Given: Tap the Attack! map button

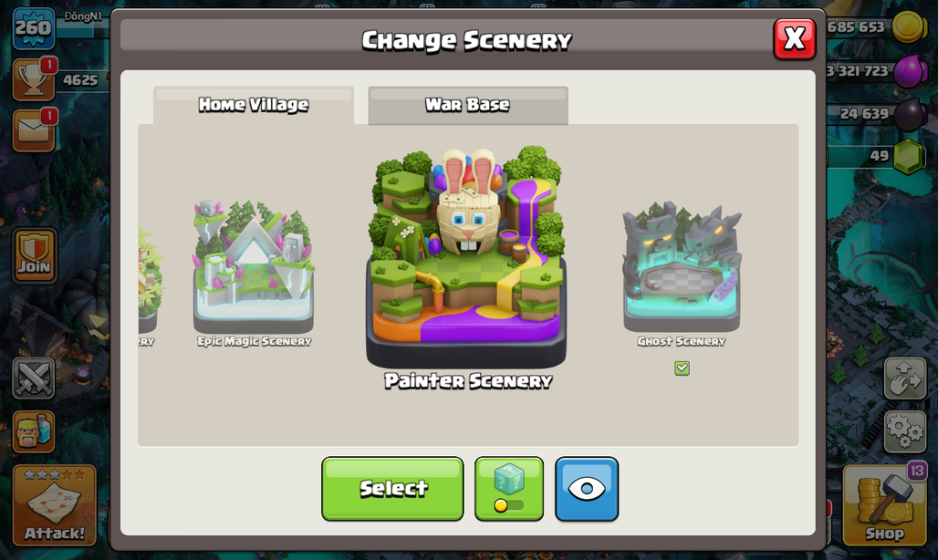Looking at the screenshot, I should [55, 505].
